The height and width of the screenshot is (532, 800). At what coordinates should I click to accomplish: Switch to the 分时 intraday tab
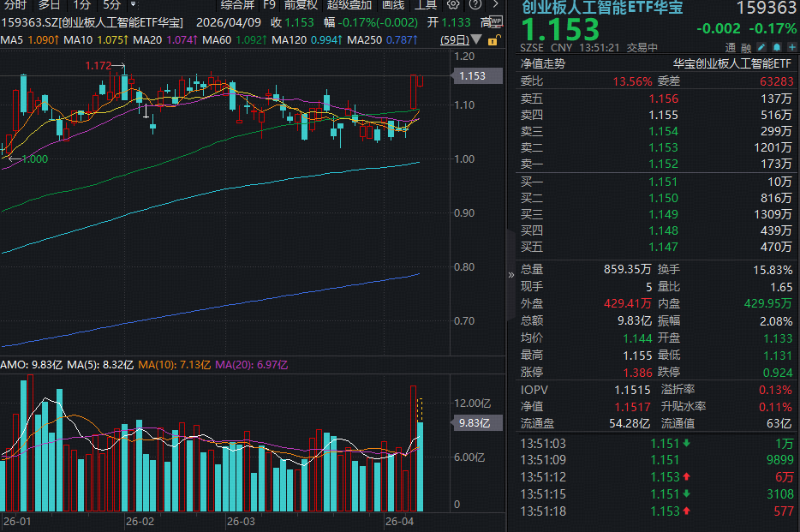point(15,4)
